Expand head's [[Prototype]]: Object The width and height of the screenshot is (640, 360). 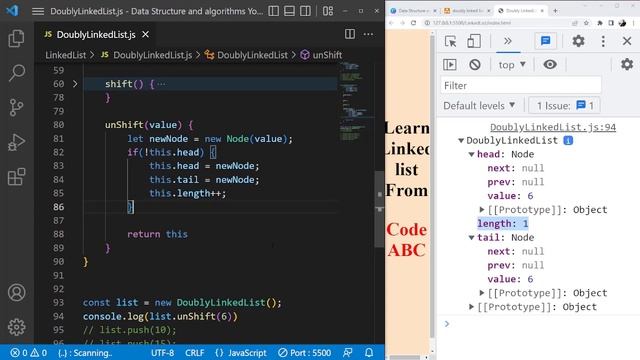click(x=482, y=210)
